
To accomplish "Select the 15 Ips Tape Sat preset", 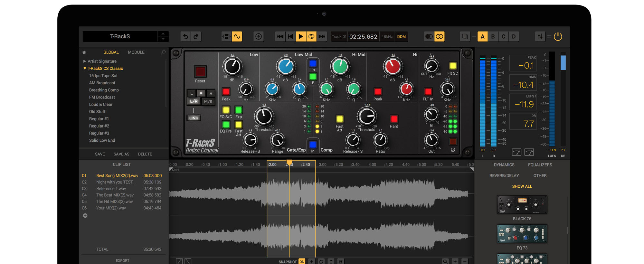I will pos(103,76).
